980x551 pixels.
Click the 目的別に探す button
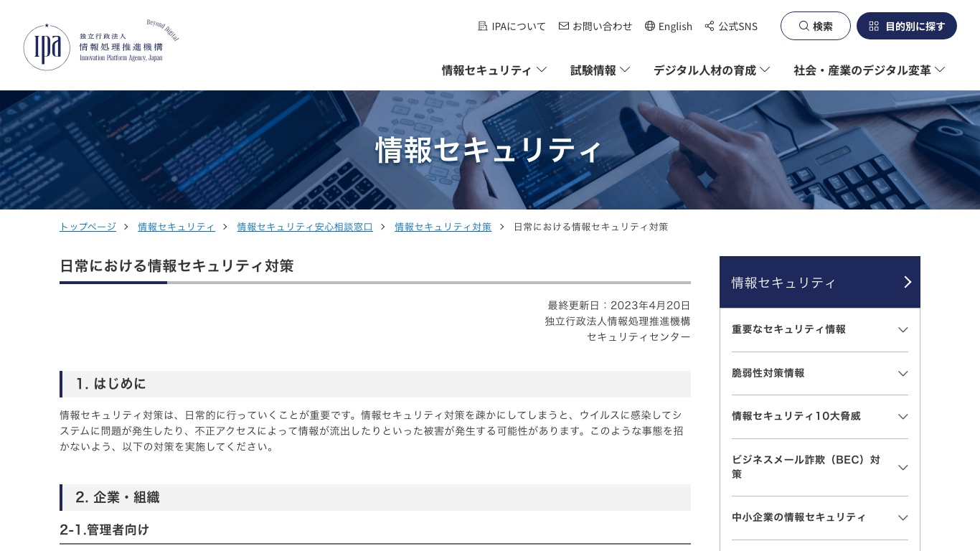(x=907, y=26)
